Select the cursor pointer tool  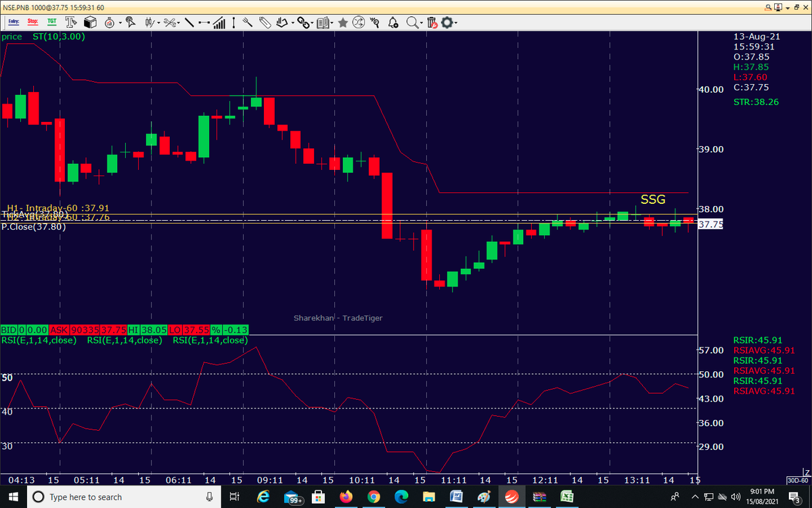[131, 22]
